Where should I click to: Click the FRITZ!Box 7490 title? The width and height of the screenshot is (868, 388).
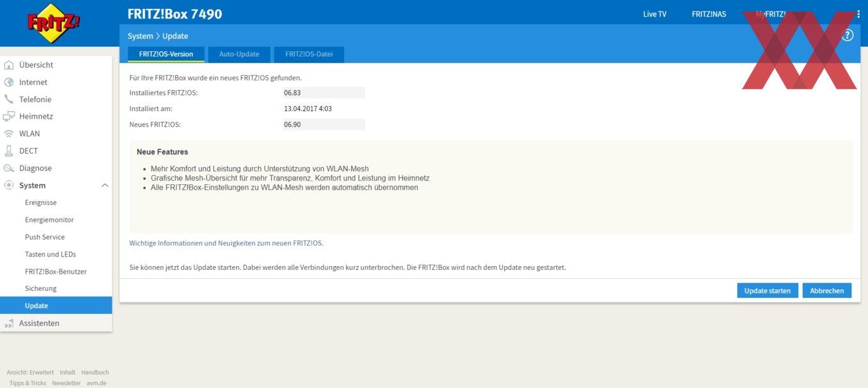click(x=175, y=14)
